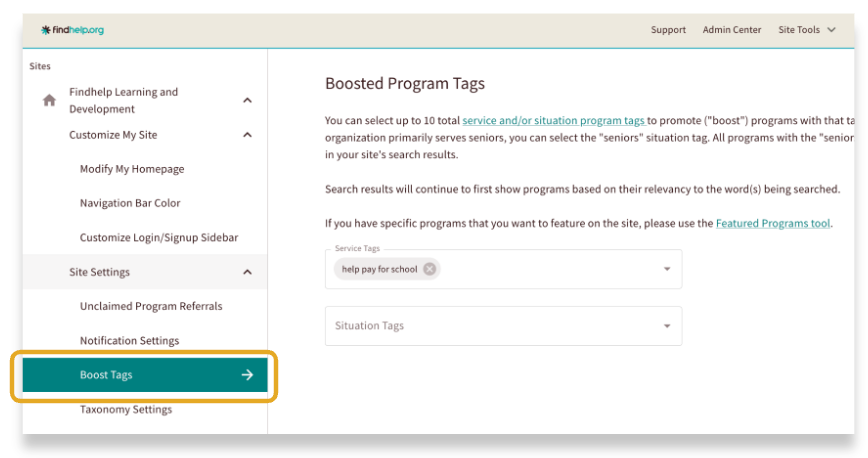This screenshot has width=868, height=458.
Task: Click Support in the top bar
Action: (668, 30)
